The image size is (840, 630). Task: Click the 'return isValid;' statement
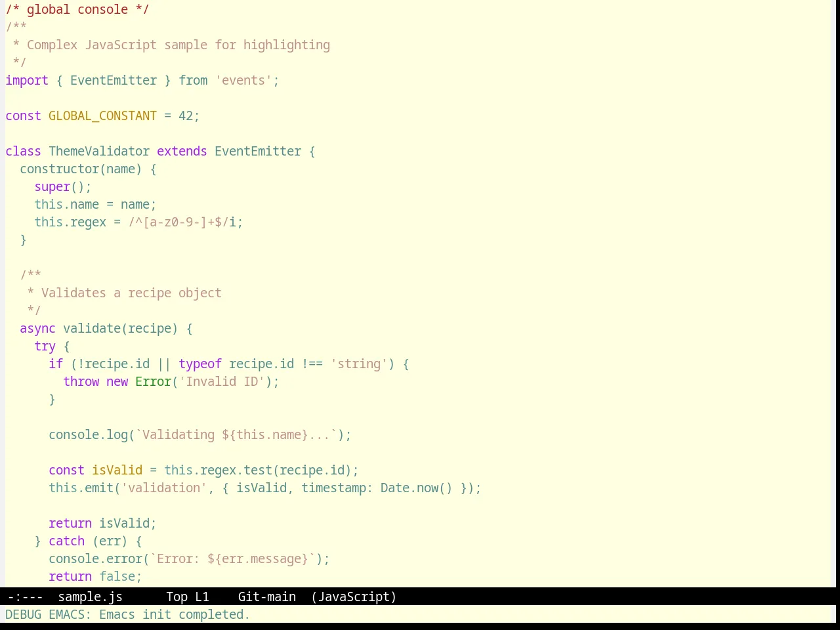[x=102, y=523]
